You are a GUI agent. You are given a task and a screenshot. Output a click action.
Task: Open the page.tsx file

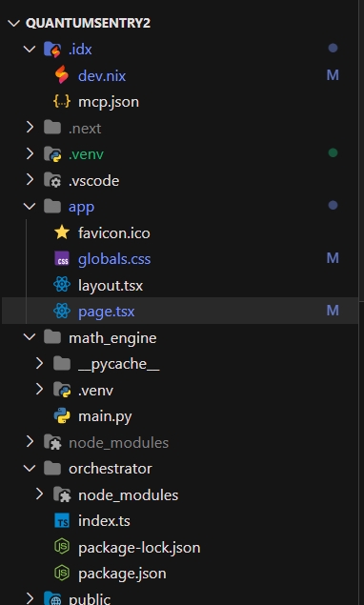pyautogui.click(x=106, y=312)
